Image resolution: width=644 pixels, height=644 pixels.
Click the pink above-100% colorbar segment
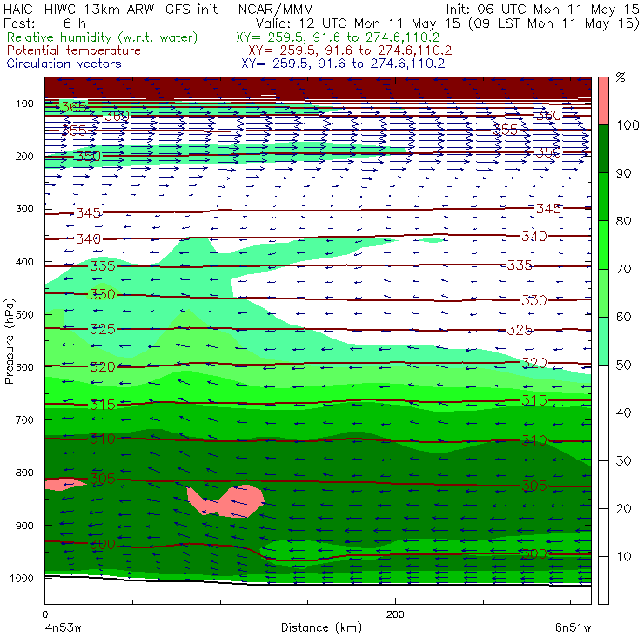603,101
